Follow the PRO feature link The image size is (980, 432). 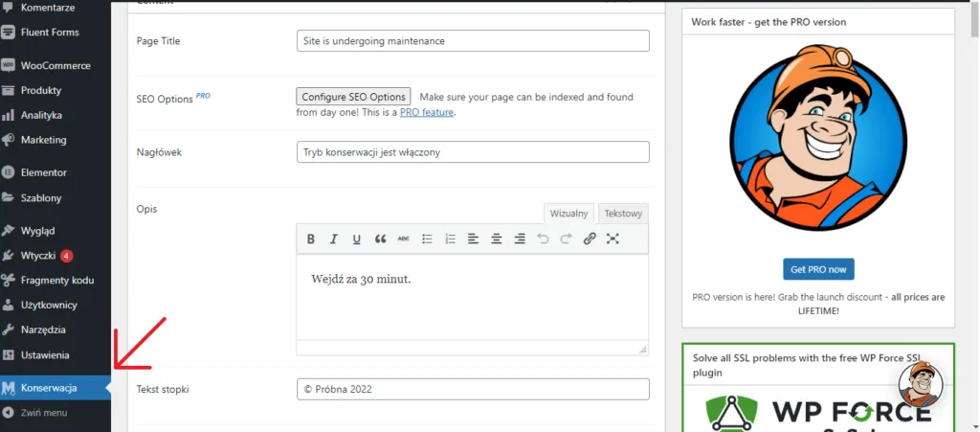click(x=427, y=113)
